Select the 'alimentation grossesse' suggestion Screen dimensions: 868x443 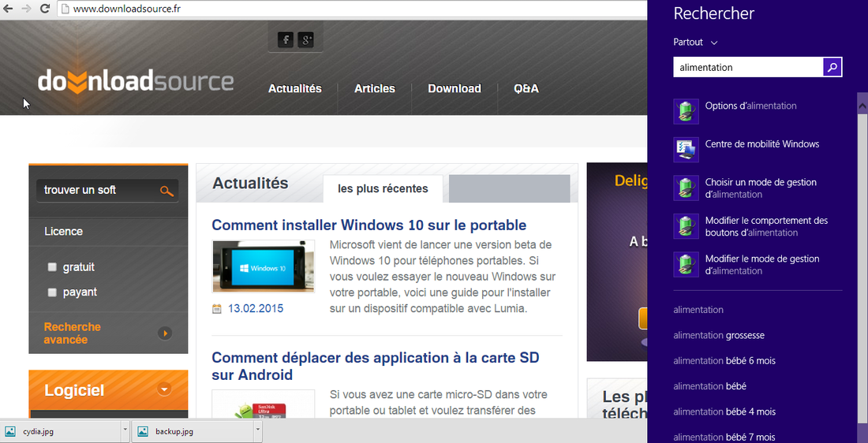tap(719, 335)
